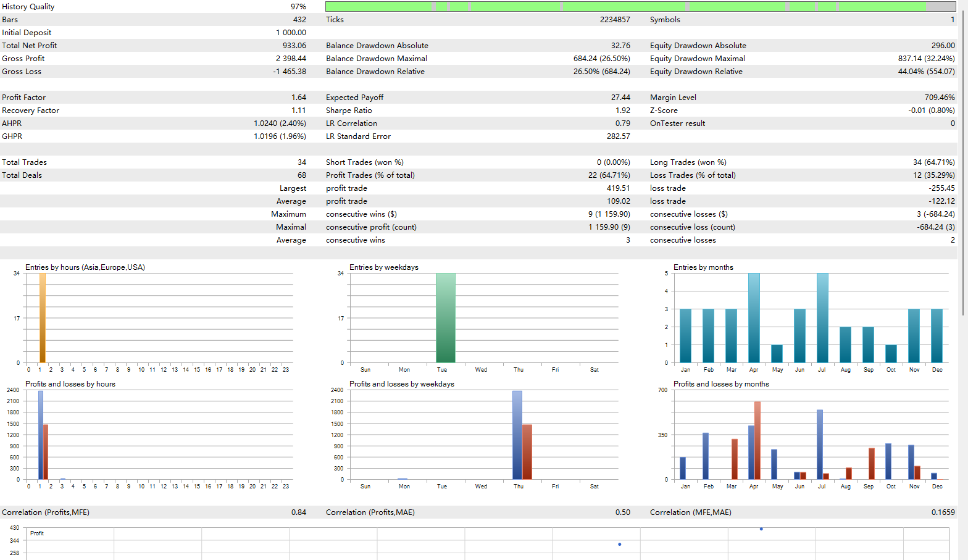Select the Initial Deposit value 1 000.00
Viewport: 968px width, 560px height.
291,32
